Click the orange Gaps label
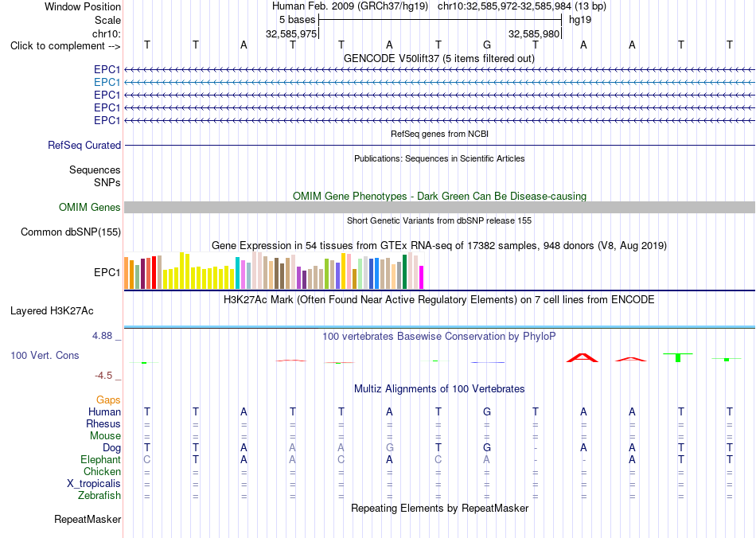 (108, 400)
